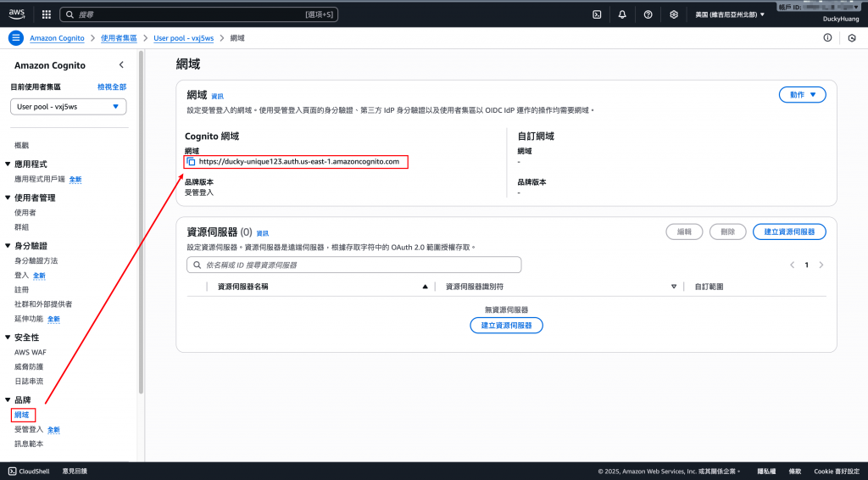This screenshot has width=868, height=480.
Task: Open 使用者 in the sidebar
Action: [25, 213]
